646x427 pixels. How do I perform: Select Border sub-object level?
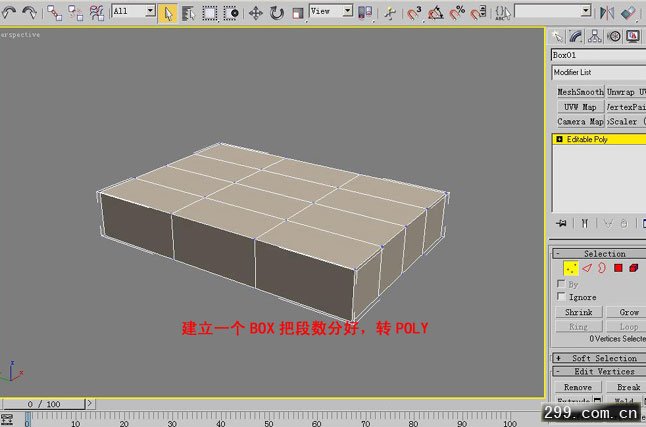[x=602, y=268]
